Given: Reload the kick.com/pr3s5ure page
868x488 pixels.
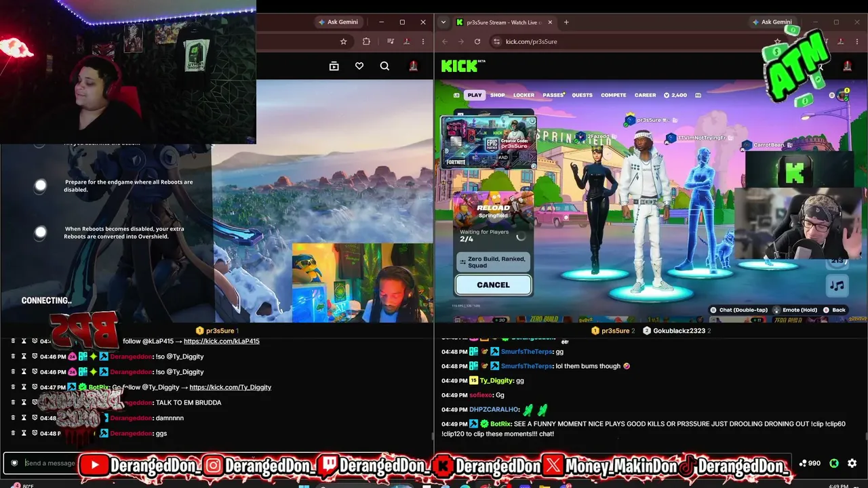Looking at the screenshot, I should coord(477,41).
